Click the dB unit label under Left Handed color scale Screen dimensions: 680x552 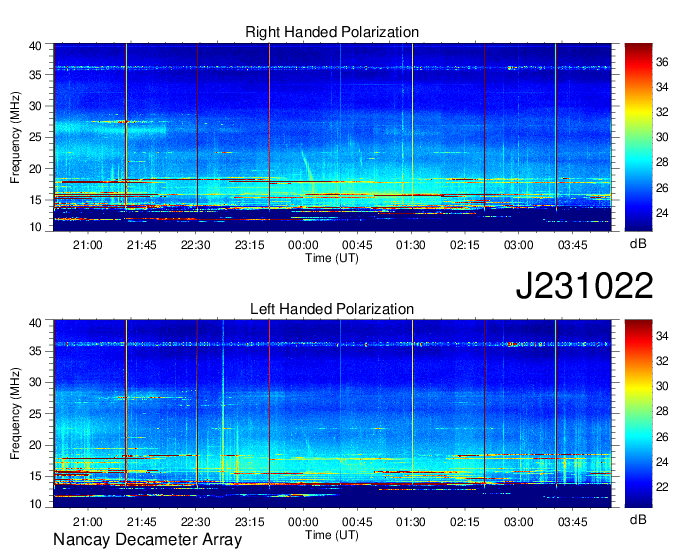tap(638, 520)
